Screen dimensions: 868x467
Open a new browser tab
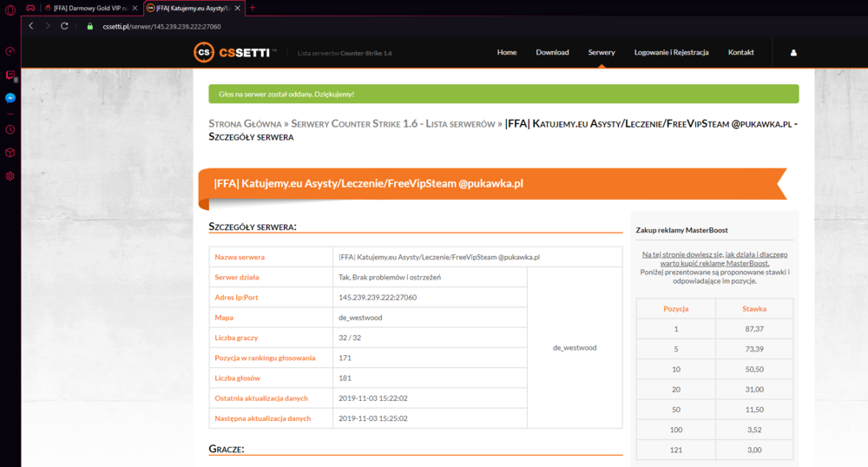tap(253, 8)
